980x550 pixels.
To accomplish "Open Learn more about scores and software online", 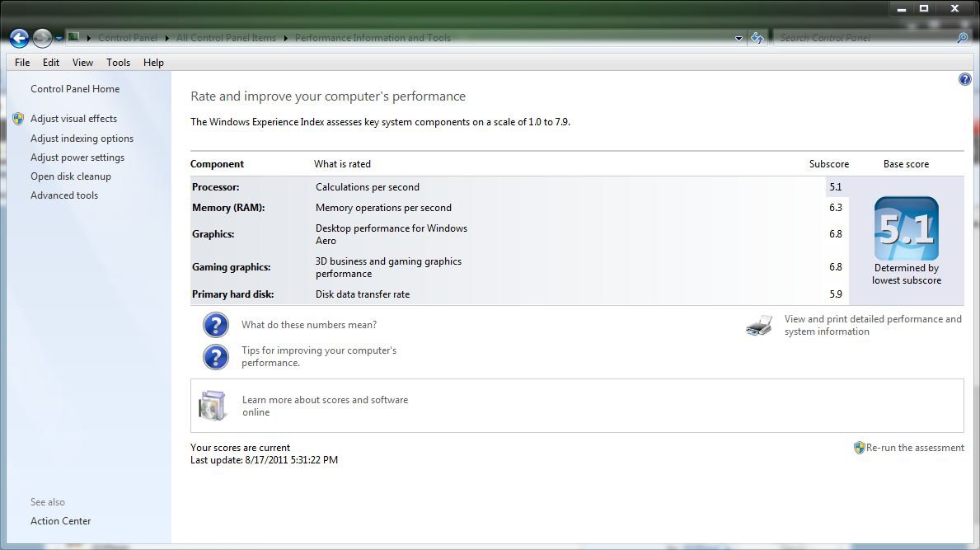I will click(x=325, y=406).
